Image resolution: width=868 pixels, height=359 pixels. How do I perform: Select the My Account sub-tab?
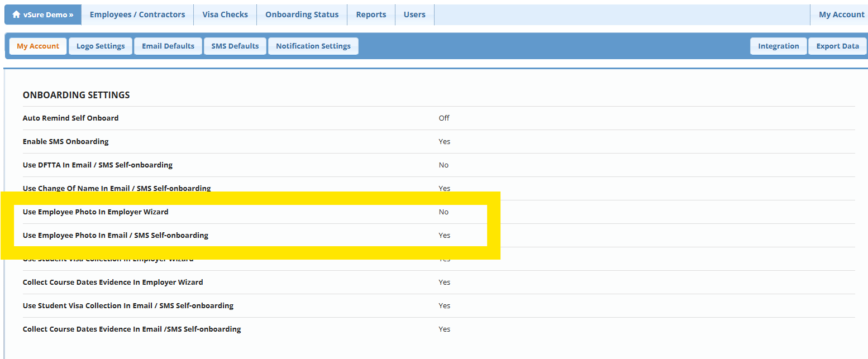[38, 46]
